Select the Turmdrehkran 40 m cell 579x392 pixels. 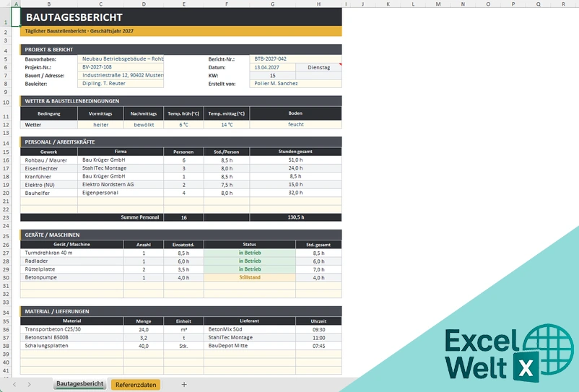[72, 253]
